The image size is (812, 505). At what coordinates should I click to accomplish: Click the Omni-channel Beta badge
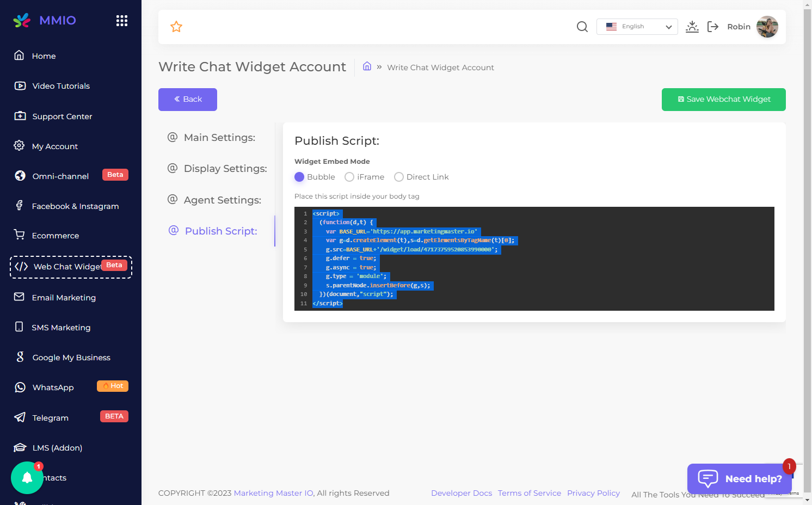(115, 175)
